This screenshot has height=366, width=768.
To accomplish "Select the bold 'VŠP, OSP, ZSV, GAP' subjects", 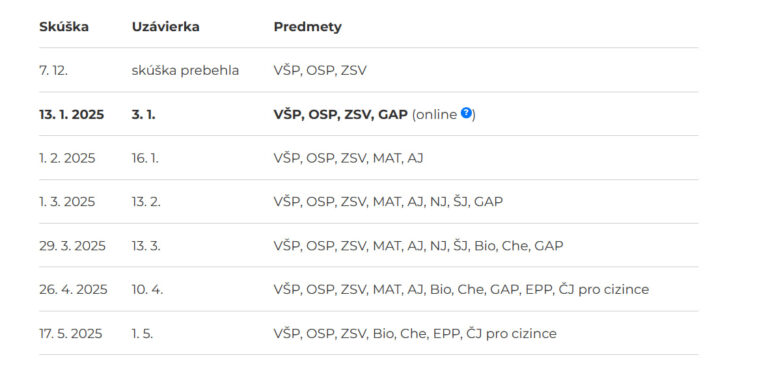I will pyautogui.click(x=340, y=115).
